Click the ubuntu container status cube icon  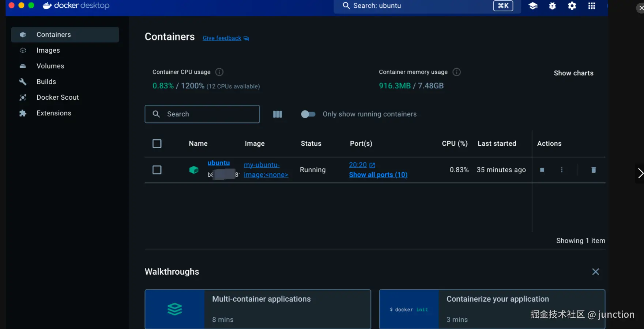point(193,170)
